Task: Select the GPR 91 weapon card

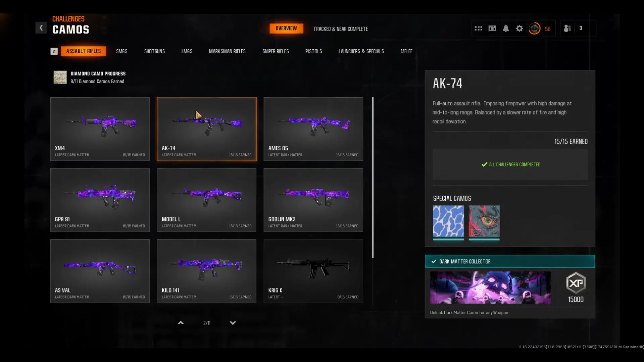Action: coord(100,200)
